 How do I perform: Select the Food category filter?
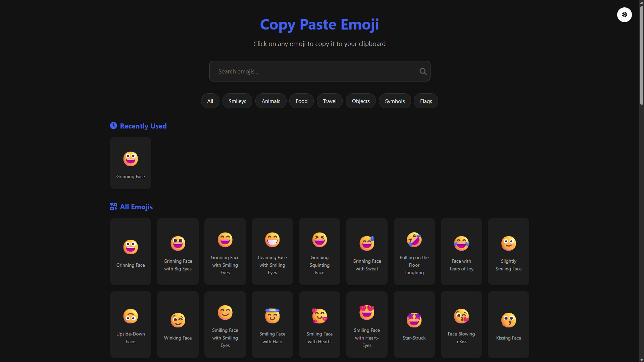(301, 101)
